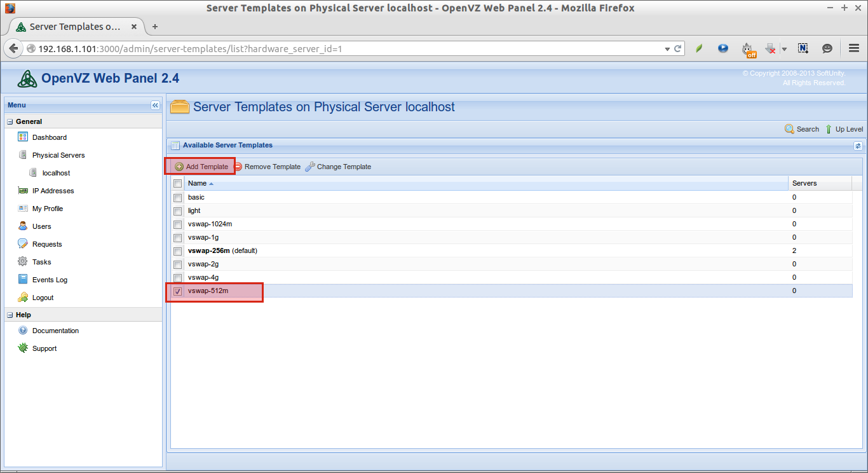This screenshot has height=473, width=868.
Task: Select the vswap-256m (default) row name
Action: 222,250
